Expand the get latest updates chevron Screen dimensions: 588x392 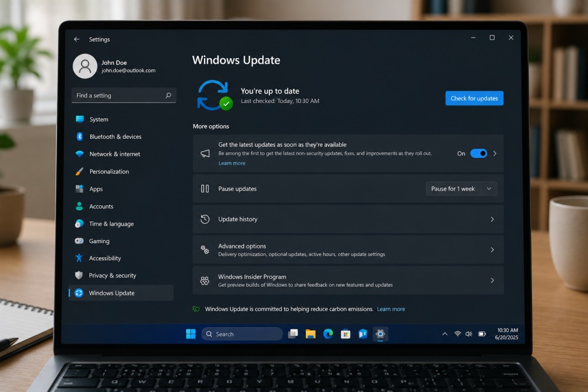[x=495, y=153]
